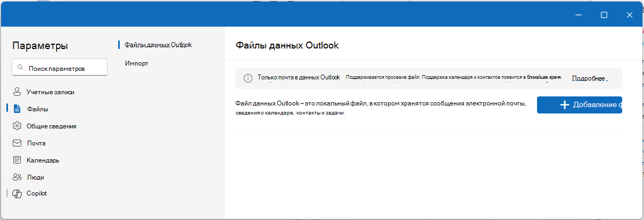Maximize the settings window
Viewport: 644px width, 220px height.
click(x=604, y=15)
